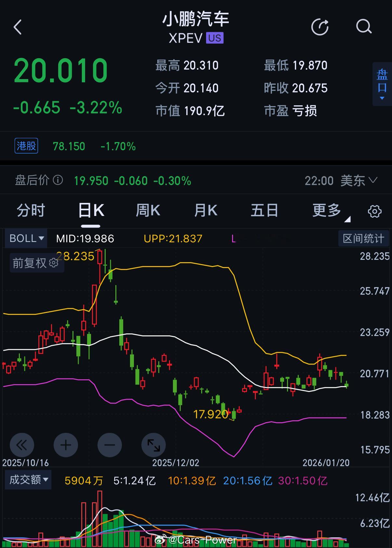The image size is (392, 548).
Task: Expand the 盘口 side panel
Action: pyautogui.click(x=382, y=84)
